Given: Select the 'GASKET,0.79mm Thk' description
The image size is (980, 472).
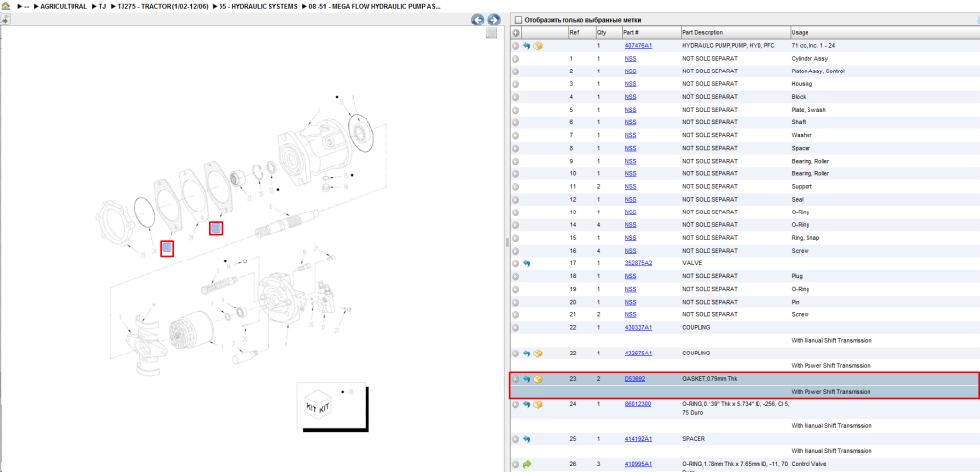Looking at the screenshot, I should pos(710,379).
